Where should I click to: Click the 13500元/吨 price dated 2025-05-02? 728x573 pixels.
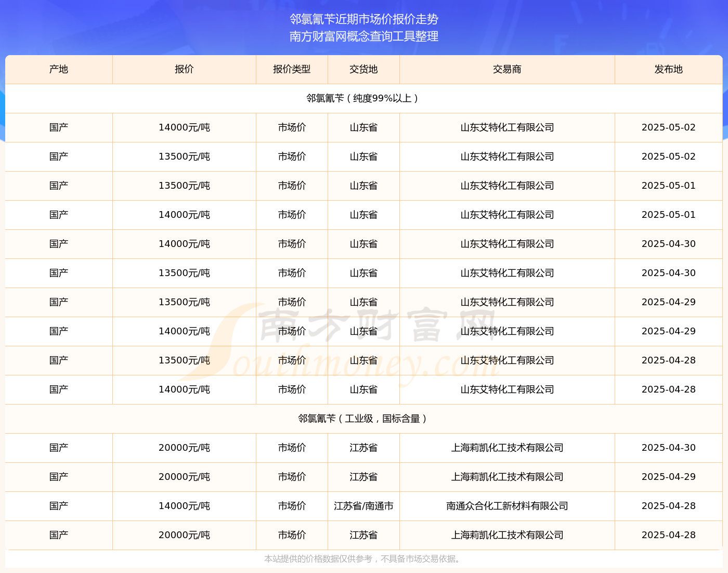[x=184, y=157]
